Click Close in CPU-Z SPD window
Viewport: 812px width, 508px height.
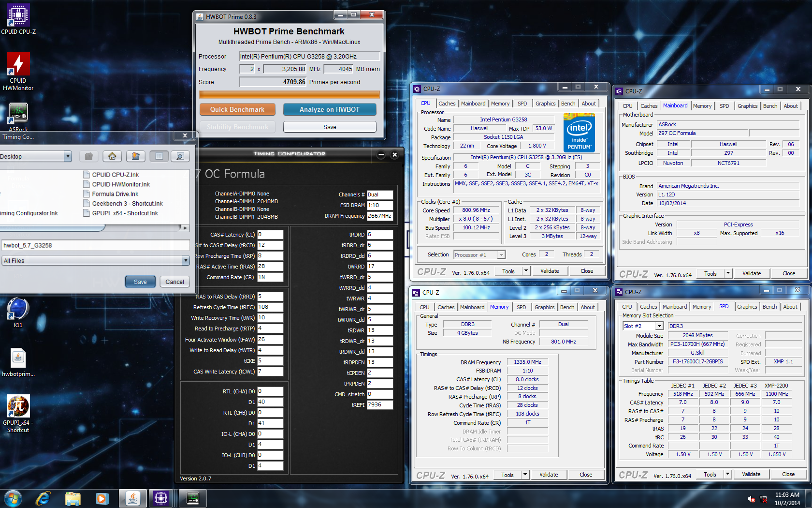[788, 474]
